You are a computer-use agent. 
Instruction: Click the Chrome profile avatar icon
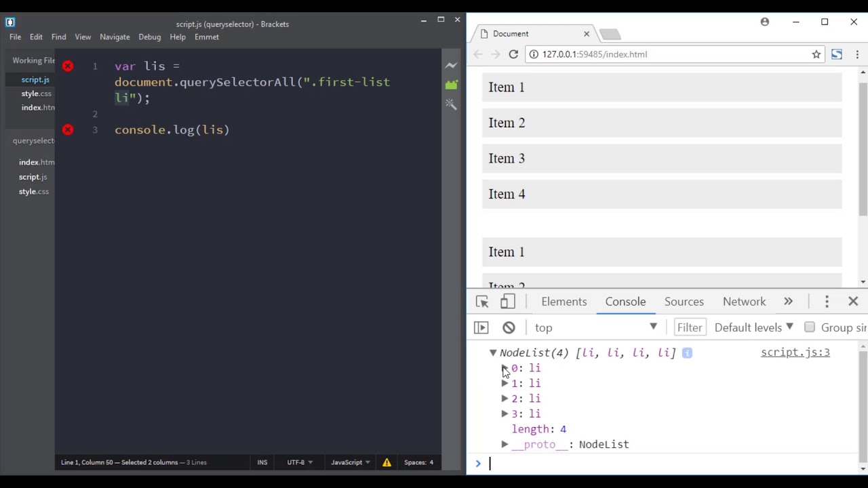click(x=765, y=22)
